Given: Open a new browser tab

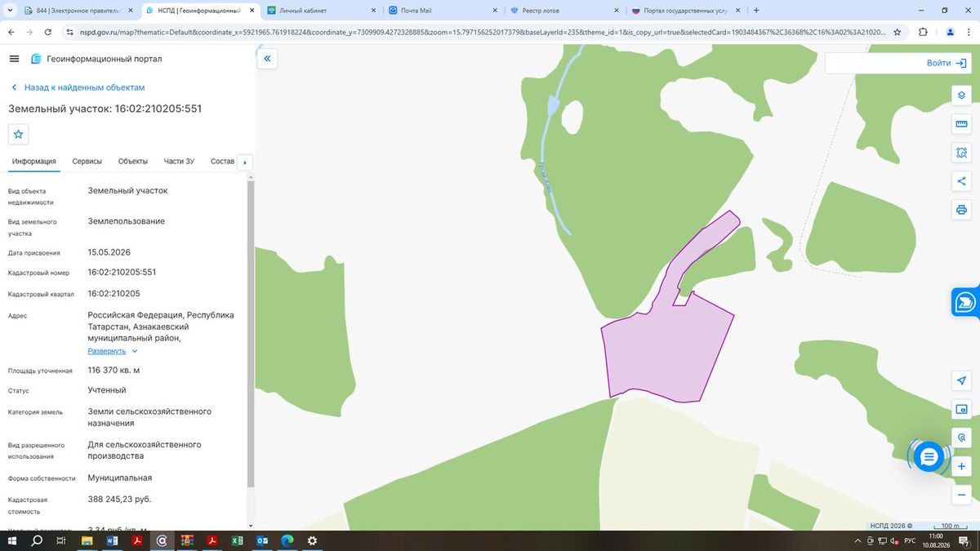Looking at the screenshot, I should click(x=756, y=11).
